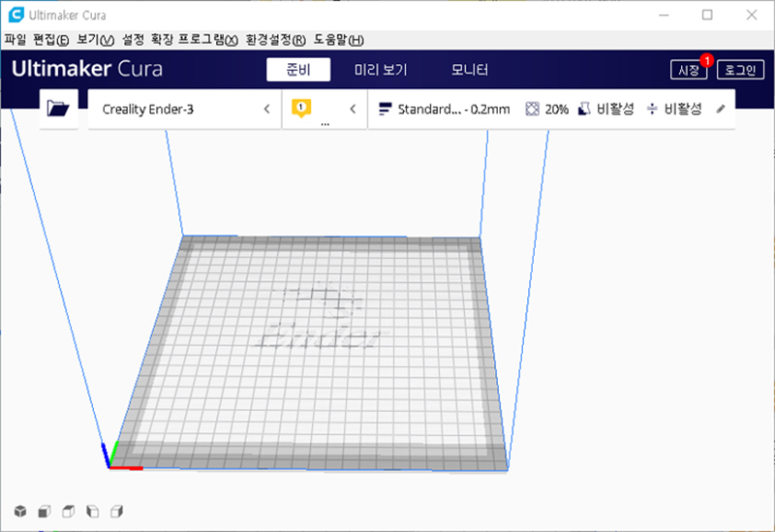
Task: Open the 환경설정(R) menu
Action: [x=276, y=40]
